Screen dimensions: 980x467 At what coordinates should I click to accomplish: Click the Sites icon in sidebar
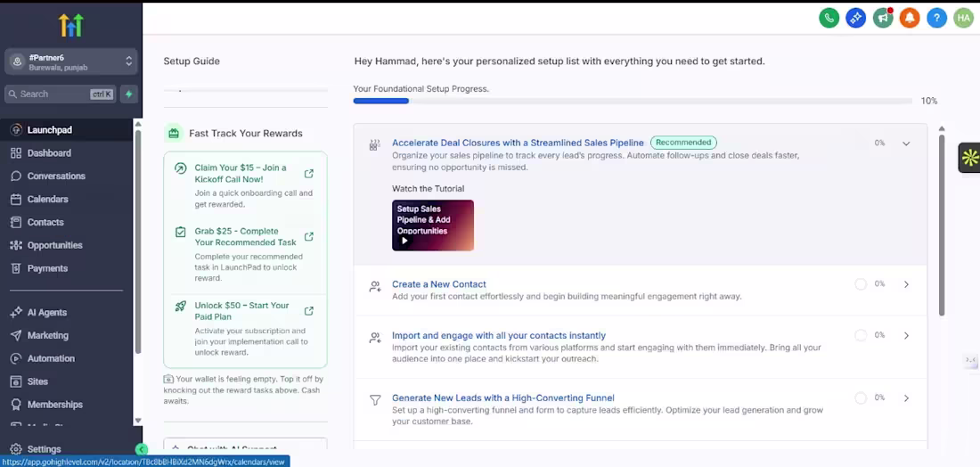point(16,381)
